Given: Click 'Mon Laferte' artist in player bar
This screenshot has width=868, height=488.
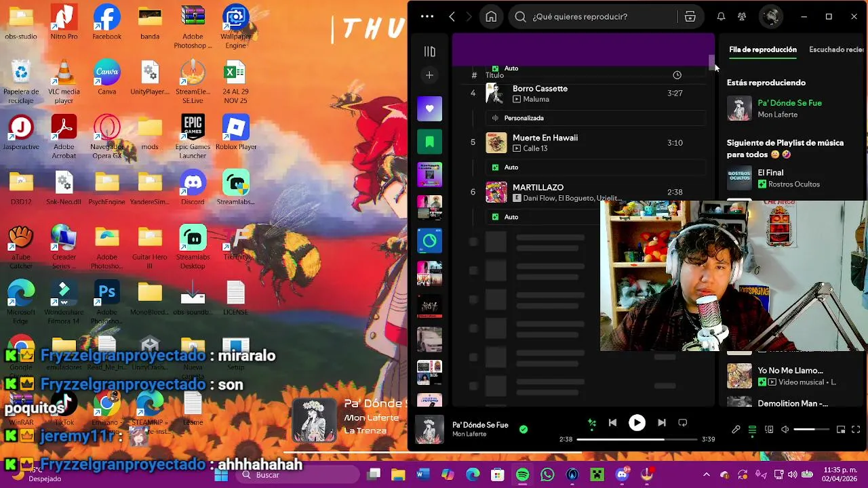Looking at the screenshot, I should click(469, 434).
